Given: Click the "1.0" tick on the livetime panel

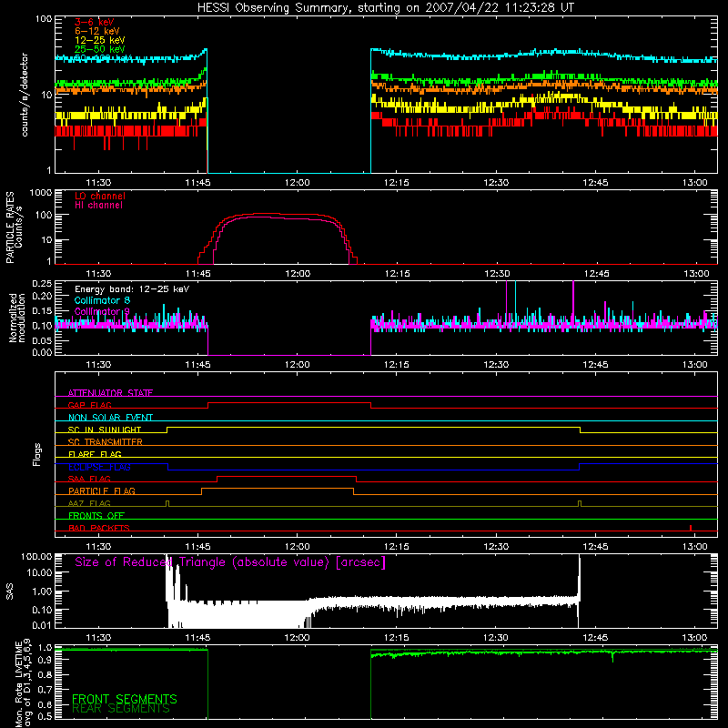Looking at the screenshot, I should 45,648.
